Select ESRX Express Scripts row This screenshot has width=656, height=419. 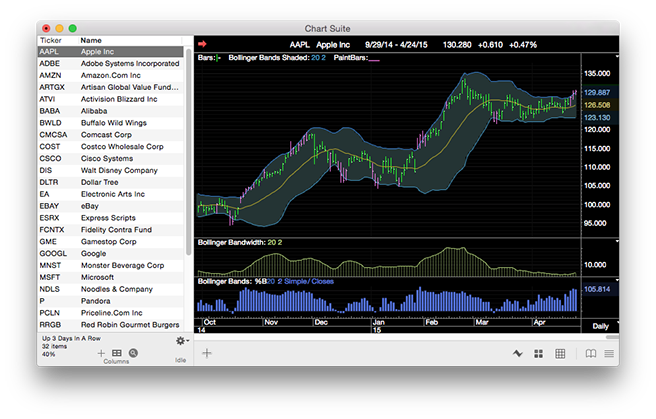pos(110,218)
